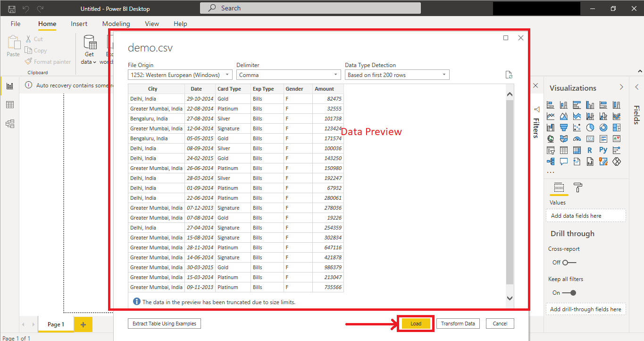This screenshot has height=341, width=644.
Task: Click Extract Table Using Examples
Action: [x=164, y=323]
